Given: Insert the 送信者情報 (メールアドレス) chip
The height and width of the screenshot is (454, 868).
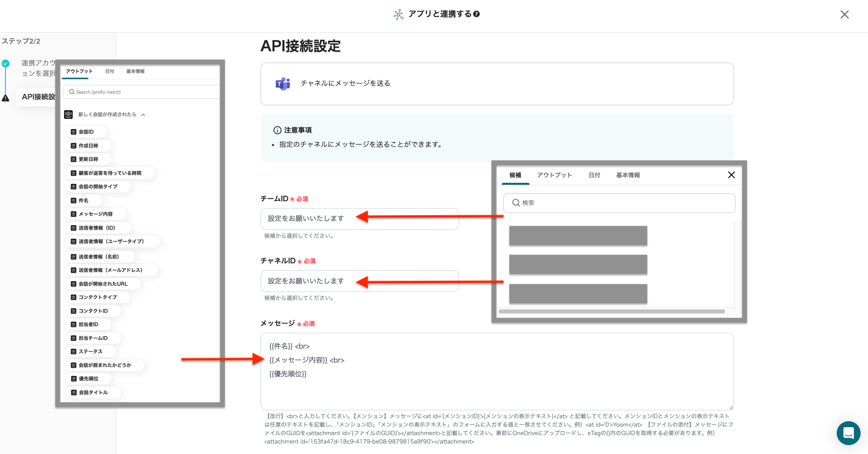Looking at the screenshot, I should pyautogui.click(x=112, y=270).
